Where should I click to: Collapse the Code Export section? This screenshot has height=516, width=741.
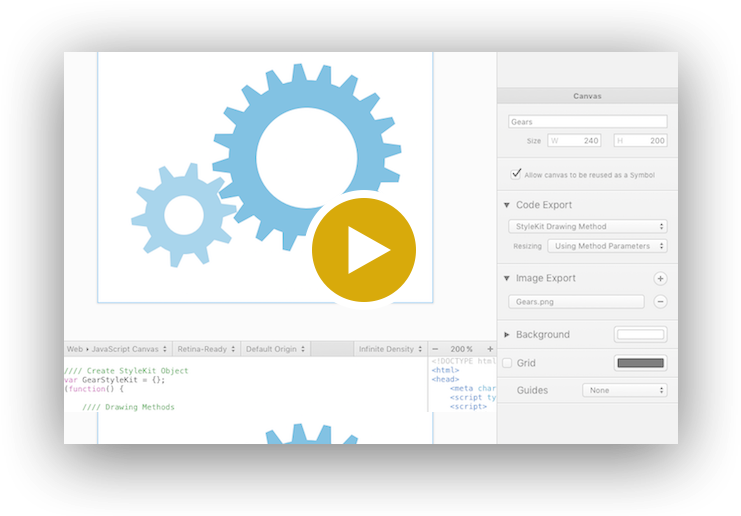point(507,205)
